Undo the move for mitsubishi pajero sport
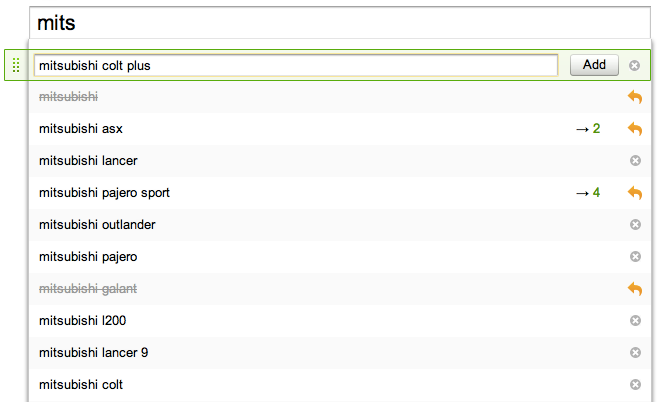This screenshot has width=660, height=402. pyautogui.click(x=635, y=193)
